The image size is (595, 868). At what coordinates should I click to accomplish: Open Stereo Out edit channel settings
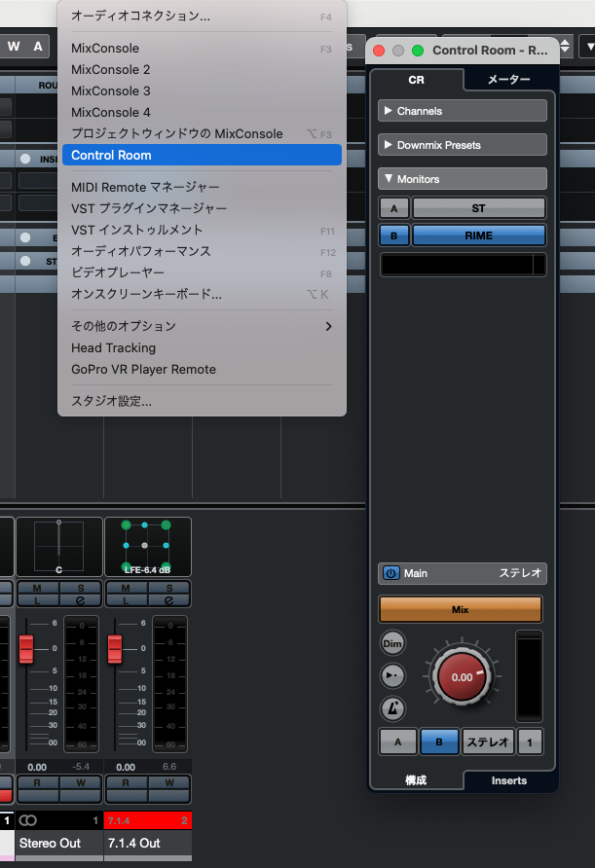[x=81, y=601]
